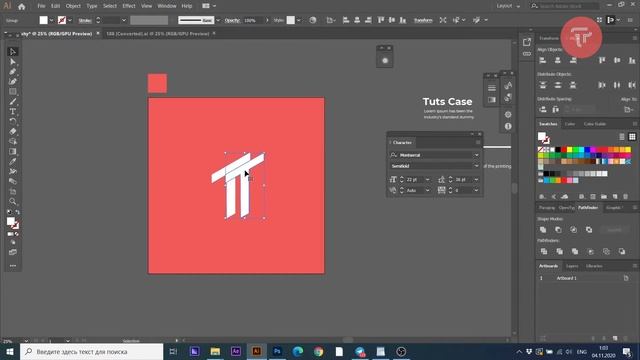Open the File menu
This screenshot has width=640, height=360.
tap(41, 6)
